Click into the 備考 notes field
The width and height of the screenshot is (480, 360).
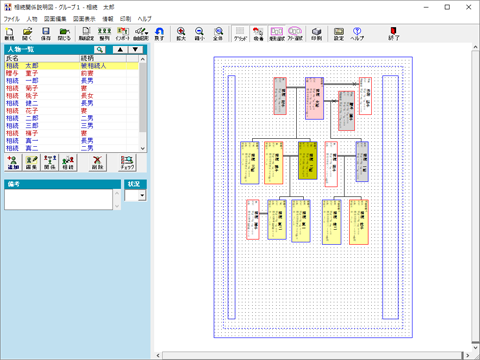pyautogui.click(x=59, y=199)
